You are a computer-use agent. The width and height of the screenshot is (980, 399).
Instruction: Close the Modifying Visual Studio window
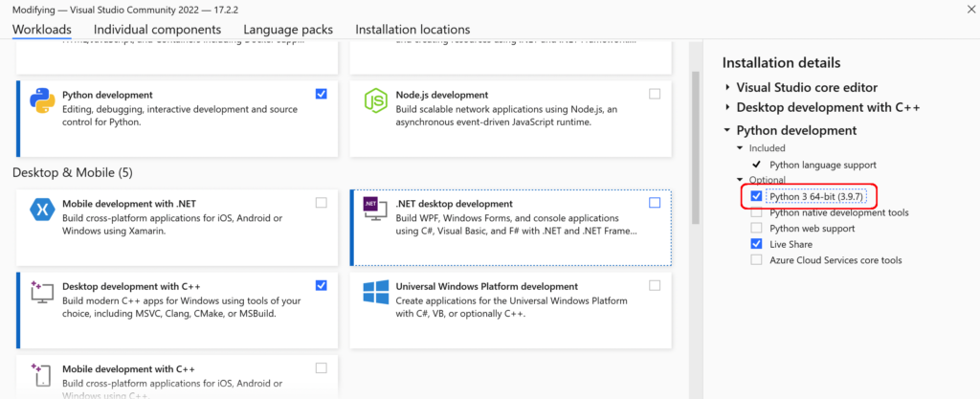(971, 8)
